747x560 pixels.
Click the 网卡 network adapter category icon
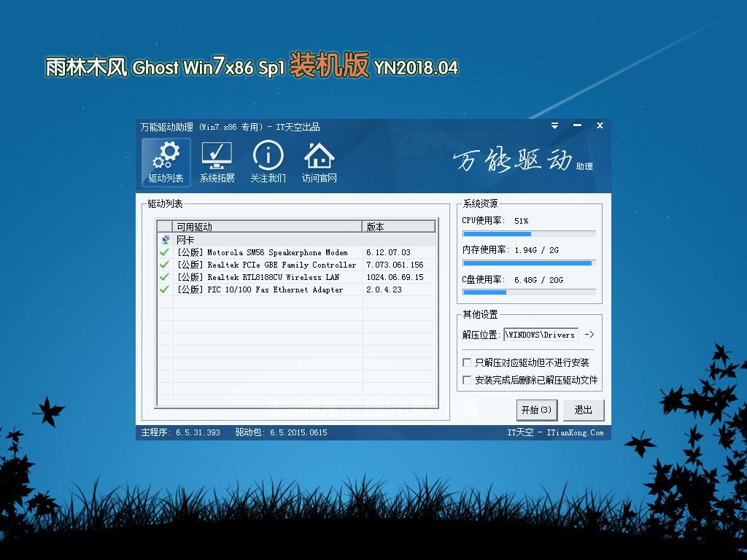click(165, 240)
